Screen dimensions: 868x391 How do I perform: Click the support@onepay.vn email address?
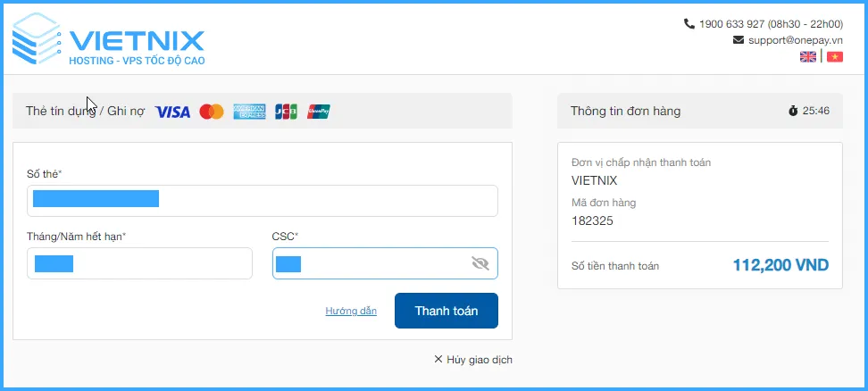pyautogui.click(x=796, y=40)
